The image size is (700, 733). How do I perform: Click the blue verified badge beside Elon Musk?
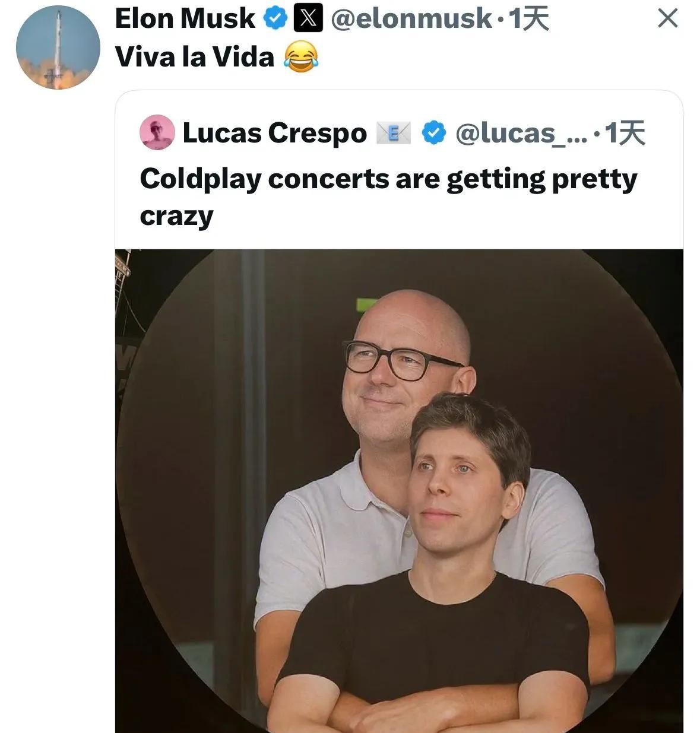pos(275,19)
